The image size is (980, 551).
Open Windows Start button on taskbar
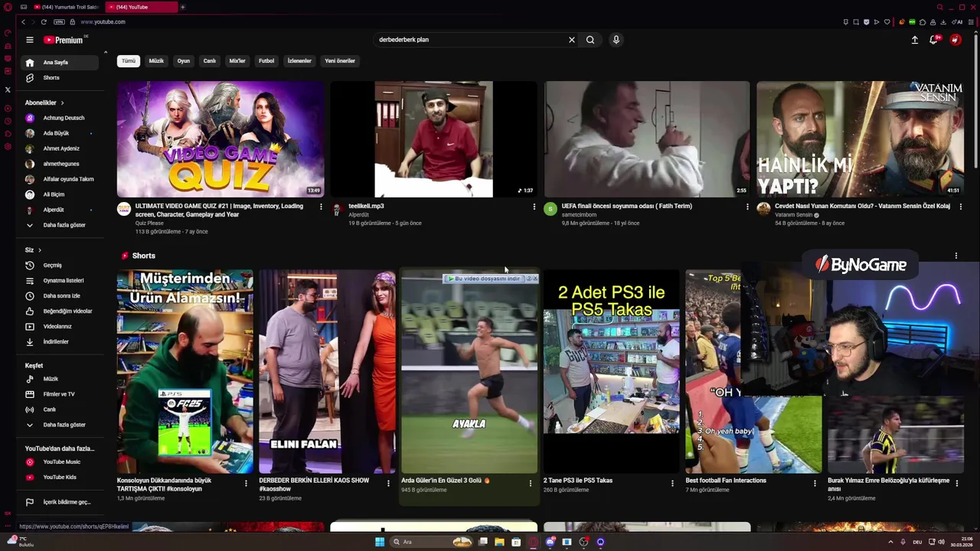(x=379, y=542)
